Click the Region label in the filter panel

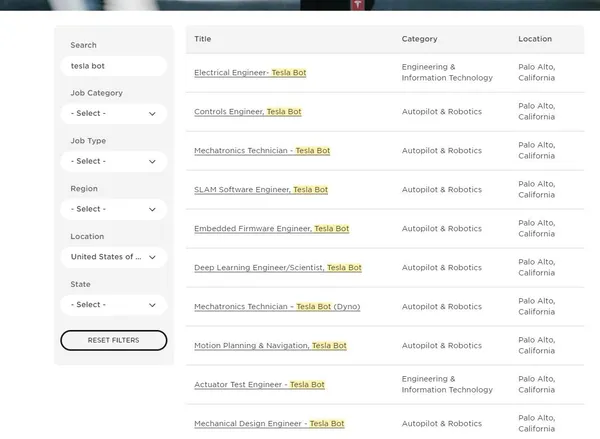[x=84, y=189]
